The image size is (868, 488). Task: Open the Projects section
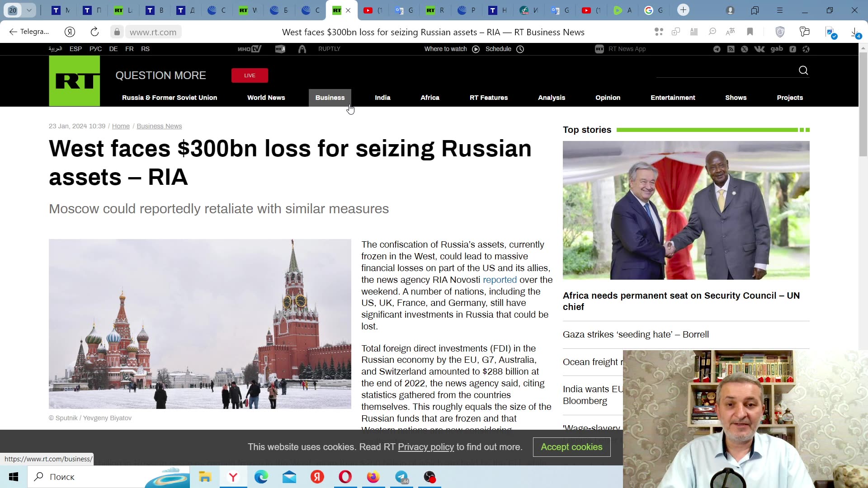(790, 98)
